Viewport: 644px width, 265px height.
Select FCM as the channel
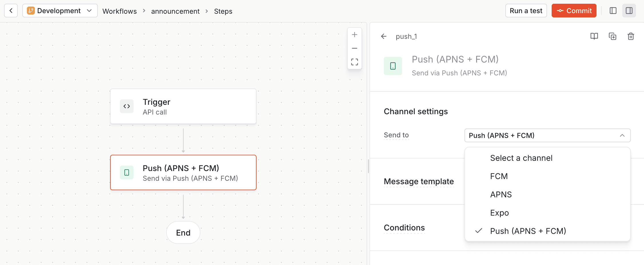tap(499, 176)
